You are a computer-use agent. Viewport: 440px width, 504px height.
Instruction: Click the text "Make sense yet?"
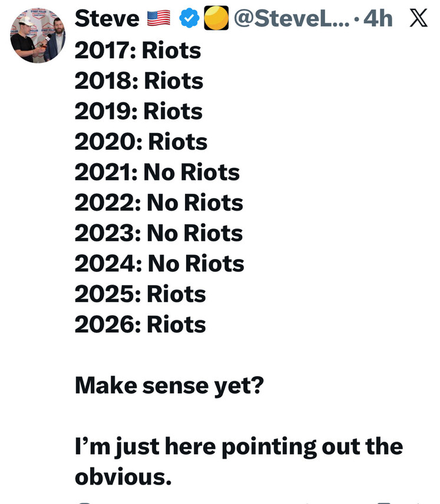click(x=169, y=386)
